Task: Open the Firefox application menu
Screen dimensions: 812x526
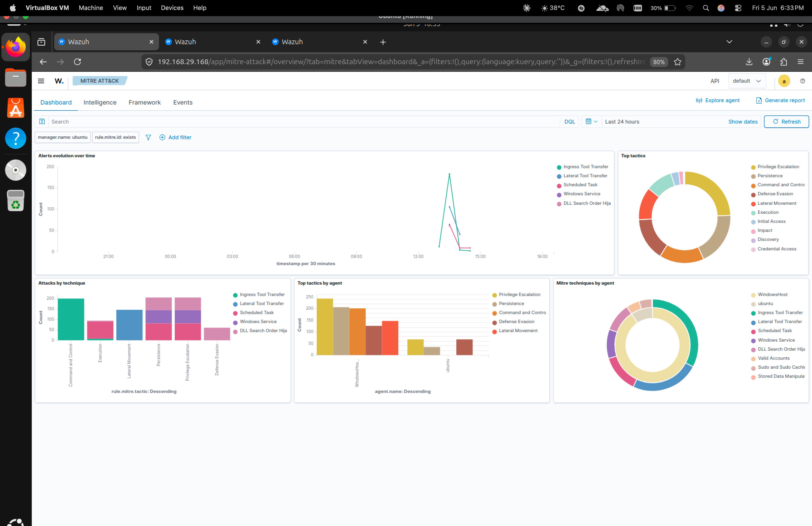Action: (x=800, y=62)
